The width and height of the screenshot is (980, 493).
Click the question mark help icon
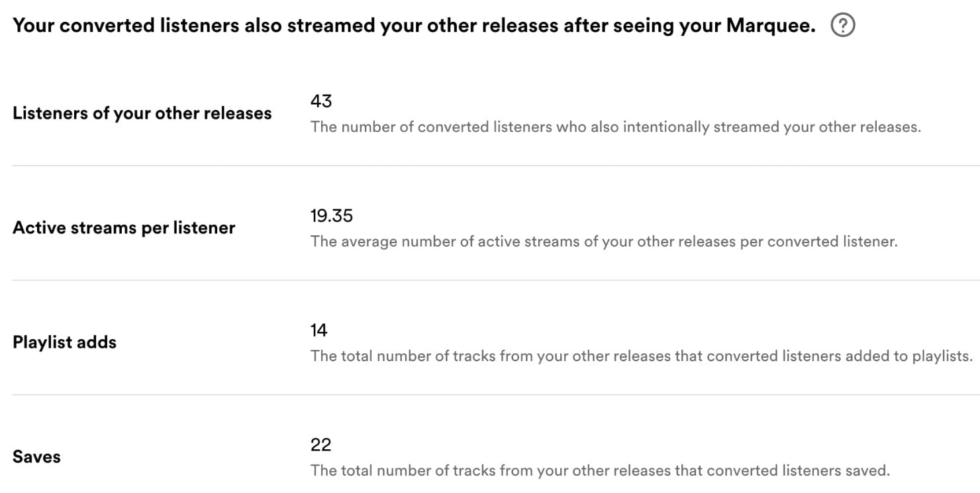pyautogui.click(x=843, y=26)
